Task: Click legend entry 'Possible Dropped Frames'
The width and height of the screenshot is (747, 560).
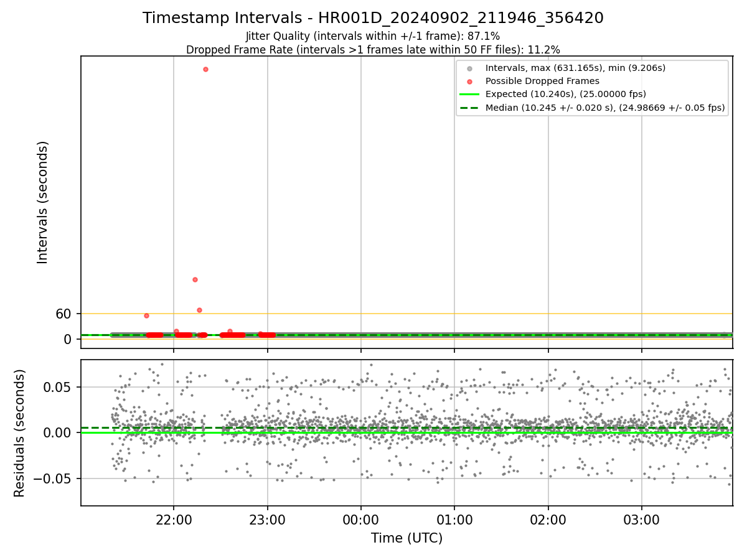Action: (x=542, y=81)
